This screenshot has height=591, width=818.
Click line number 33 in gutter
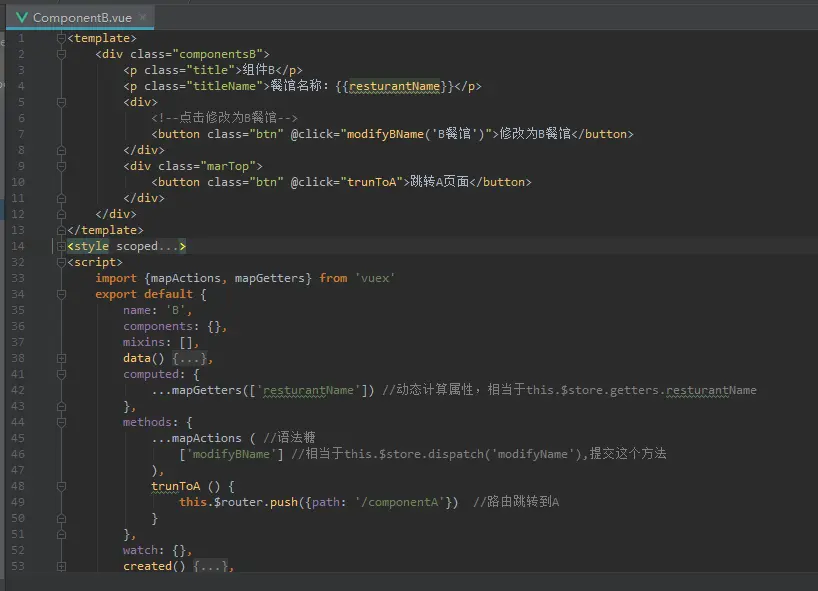18,278
